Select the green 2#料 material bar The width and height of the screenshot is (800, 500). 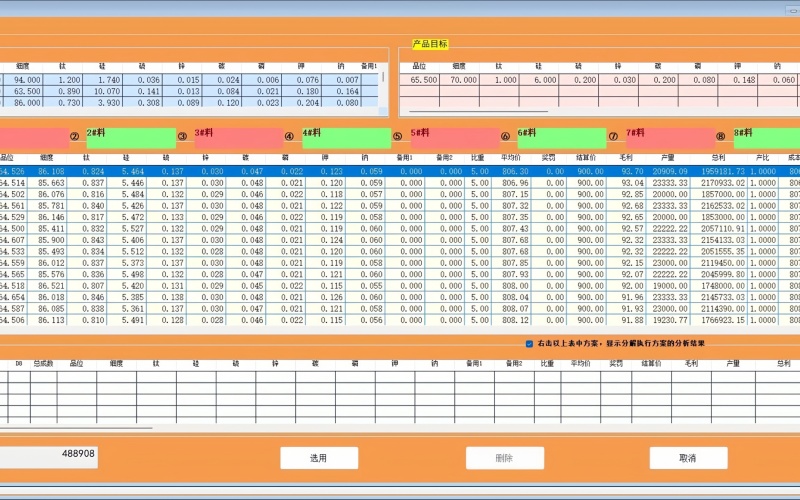pos(130,137)
